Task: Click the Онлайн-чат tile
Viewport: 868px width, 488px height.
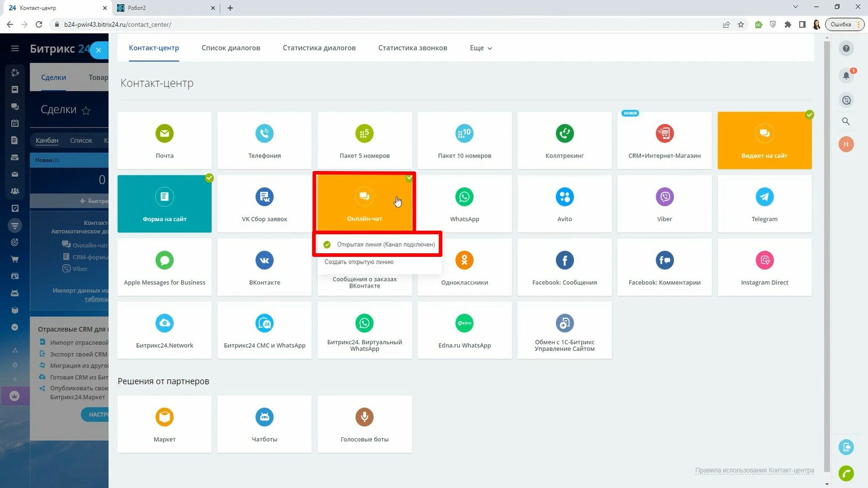Action: click(365, 203)
